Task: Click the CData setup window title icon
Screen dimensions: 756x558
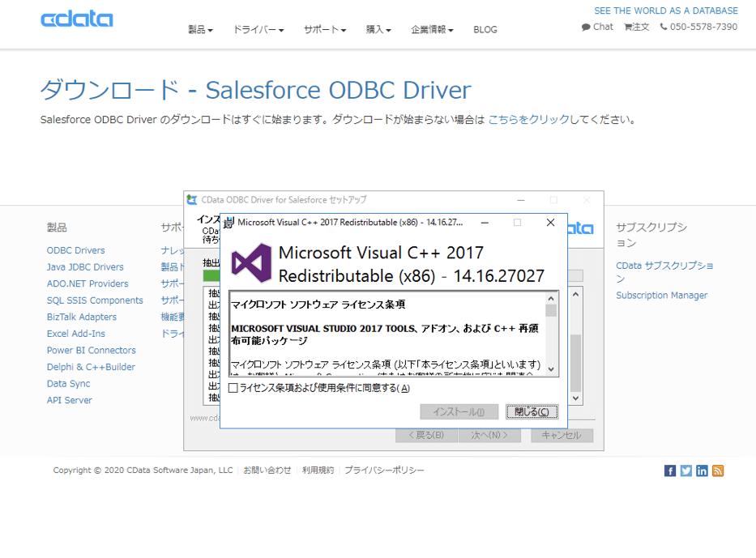Action: click(192, 199)
